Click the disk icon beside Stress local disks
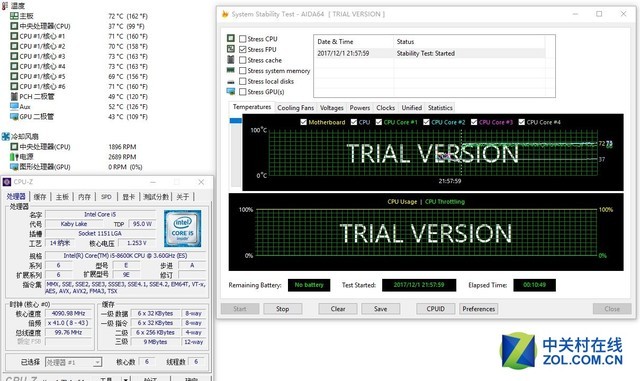 point(231,81)
